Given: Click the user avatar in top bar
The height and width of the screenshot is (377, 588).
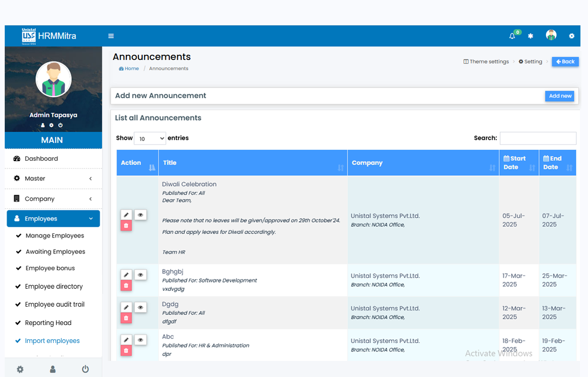Looking at the screenshot, I should pos(551,35).
